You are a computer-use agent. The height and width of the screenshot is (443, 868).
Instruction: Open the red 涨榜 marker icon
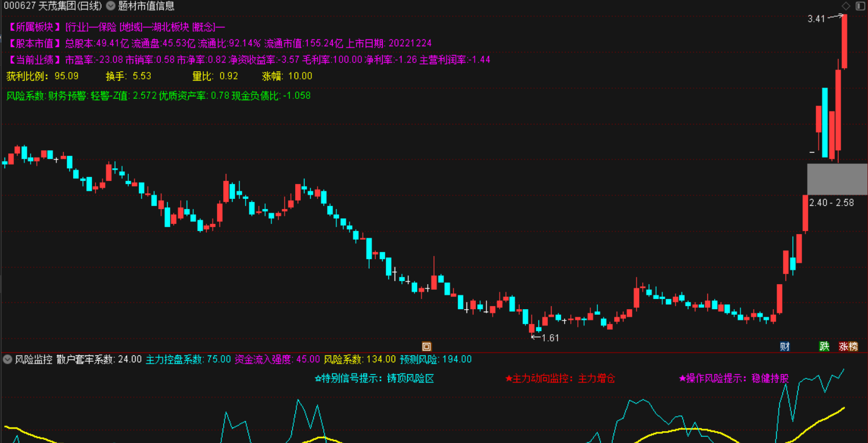849,347
